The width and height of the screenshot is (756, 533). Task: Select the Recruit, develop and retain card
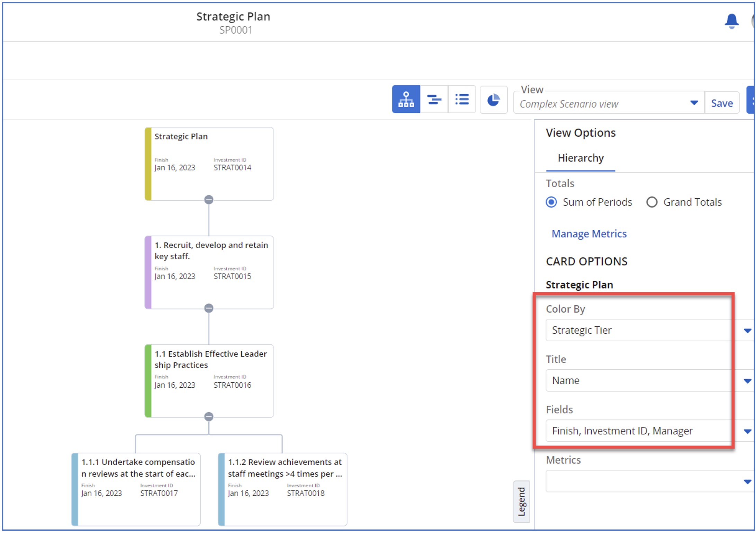(x=209, y=272)
